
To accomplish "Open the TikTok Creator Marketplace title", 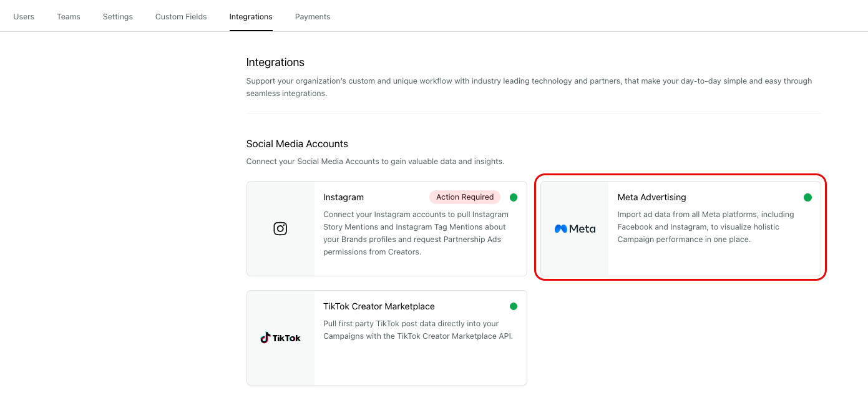I will pos(379,306).
